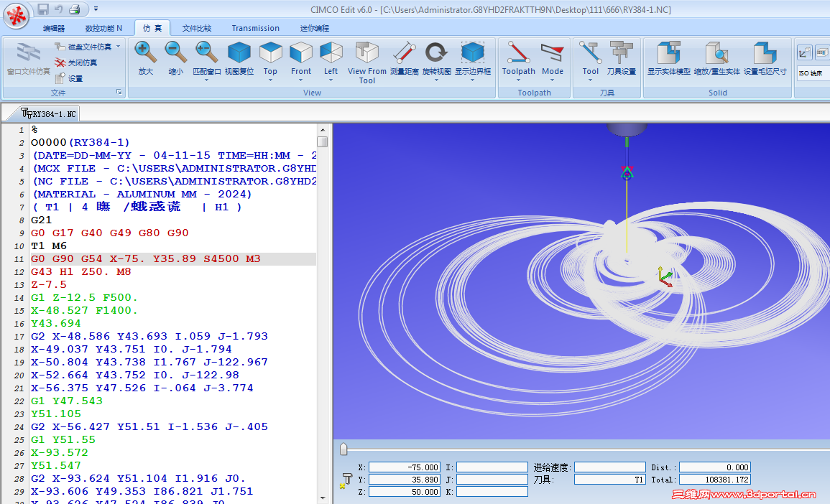The image size is (830, 504).
Task: Click the Zoom Out (缩小) magnifier icon
Action: click(175, 53)
